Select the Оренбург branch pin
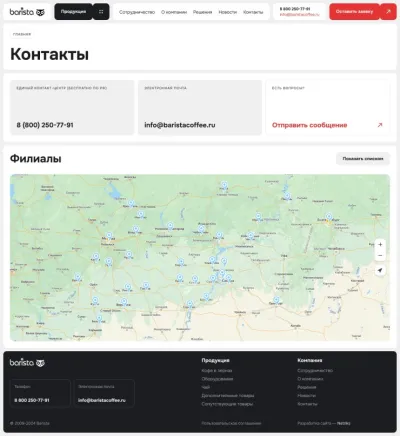Image resolution: width=400 pixels, height=436 pixels. coord(276,299)
